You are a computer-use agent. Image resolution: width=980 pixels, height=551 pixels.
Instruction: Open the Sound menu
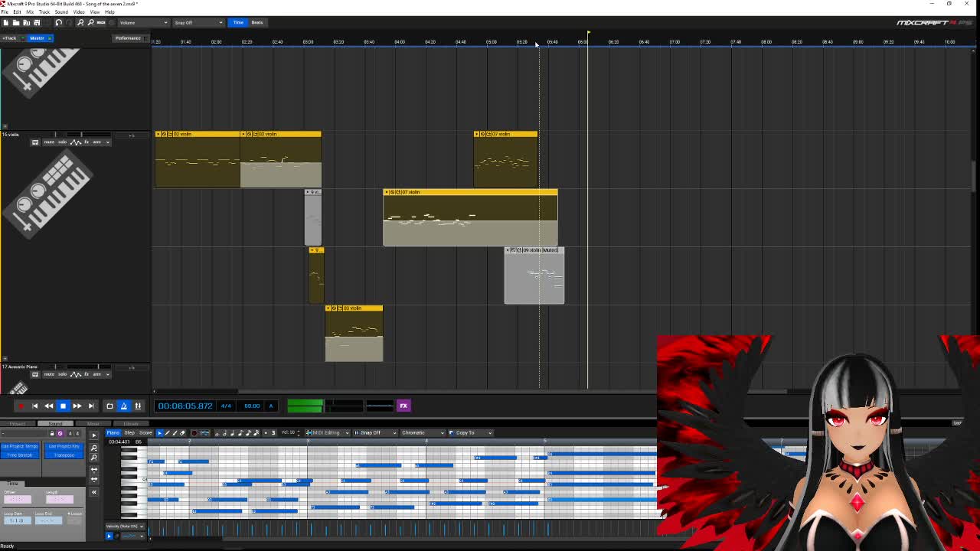click(x=61, y=12)
